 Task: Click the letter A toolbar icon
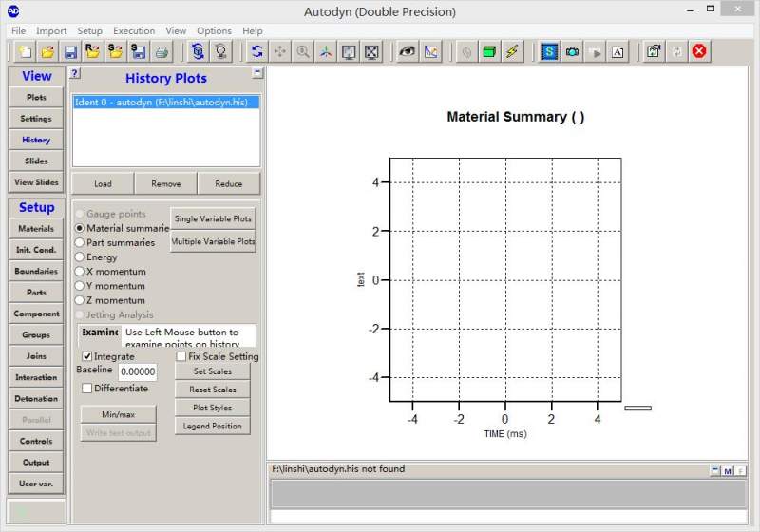point(617,52)
